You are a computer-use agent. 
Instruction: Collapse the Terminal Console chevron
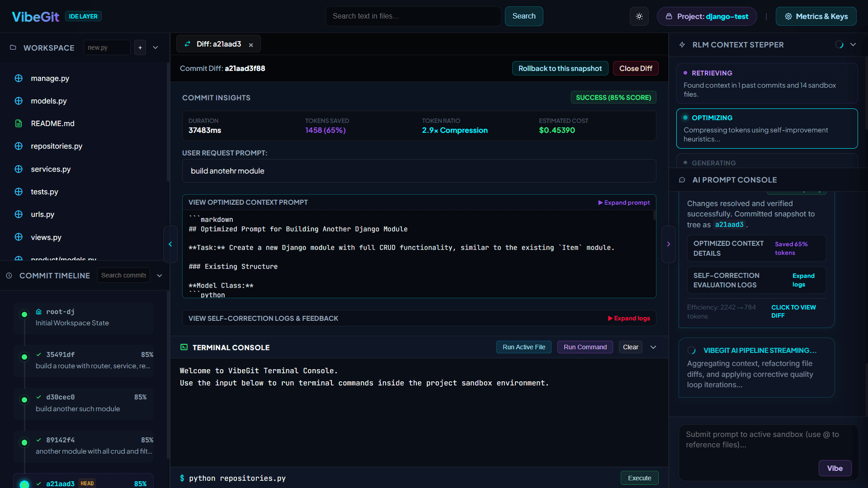coord(653,347)
